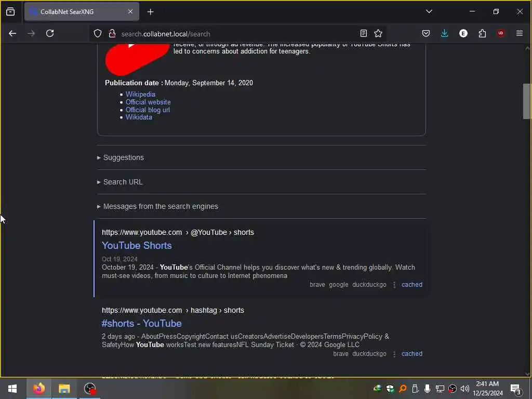The height and width of the screenshot is (399, 532).
Task: Expand Messages from the search engines
Action: pos(157,206)
